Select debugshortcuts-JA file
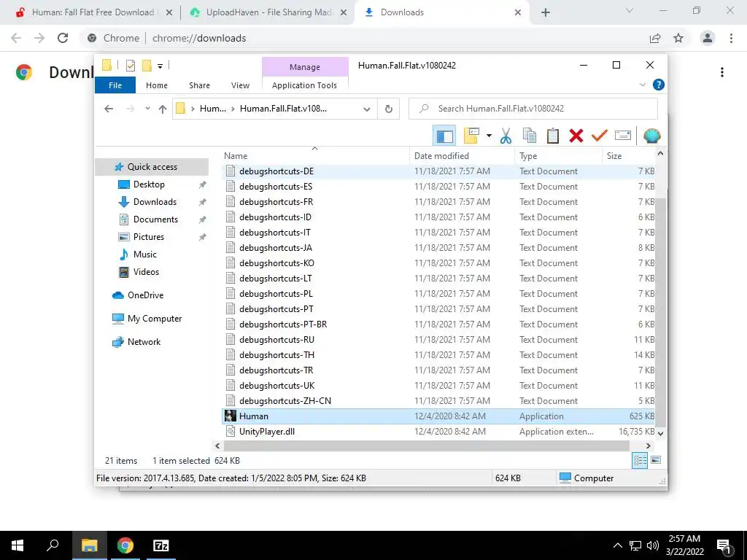747x560 pixels. pyautogui.click(x=438, y=248)
